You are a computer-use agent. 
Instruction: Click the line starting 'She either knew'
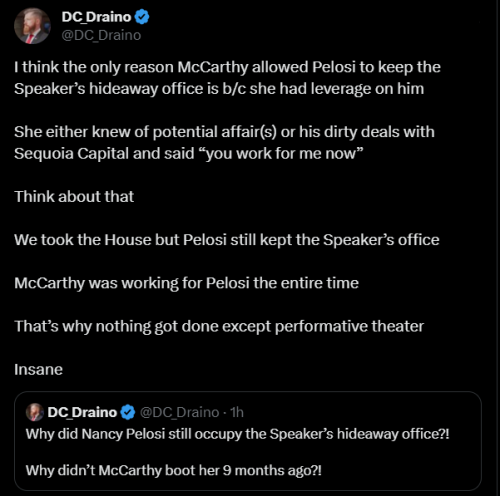pos(224,132)
